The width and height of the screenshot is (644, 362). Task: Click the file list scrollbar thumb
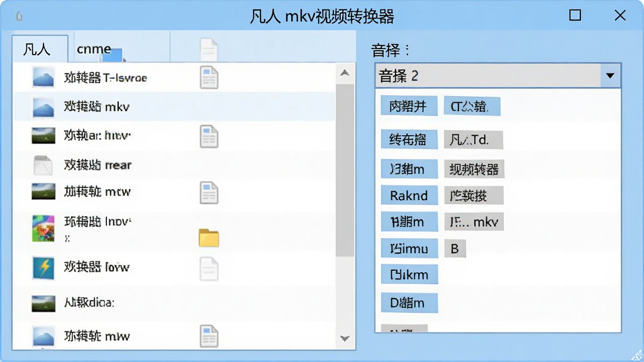point(345,170)
